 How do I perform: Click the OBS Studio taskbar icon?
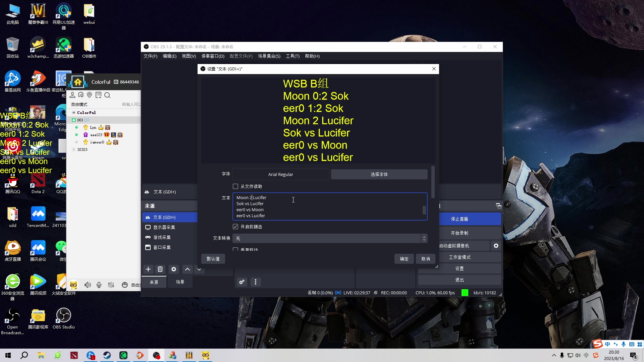tap(156, 355)
